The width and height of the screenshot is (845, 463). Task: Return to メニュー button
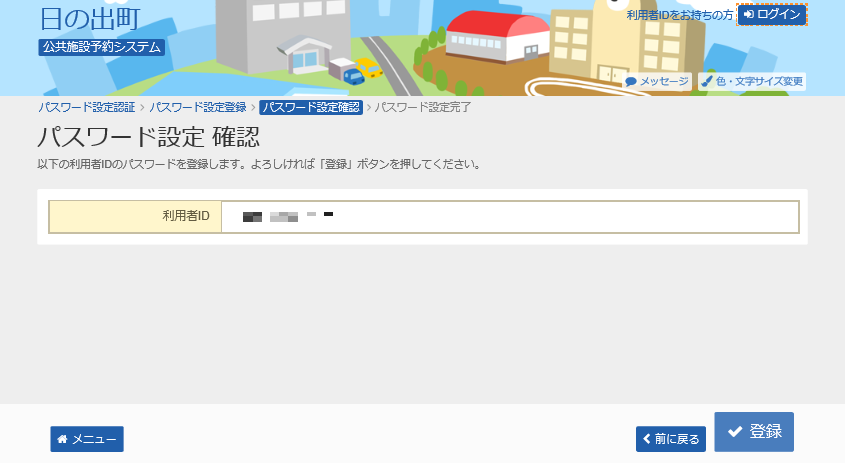coord(87,439)
